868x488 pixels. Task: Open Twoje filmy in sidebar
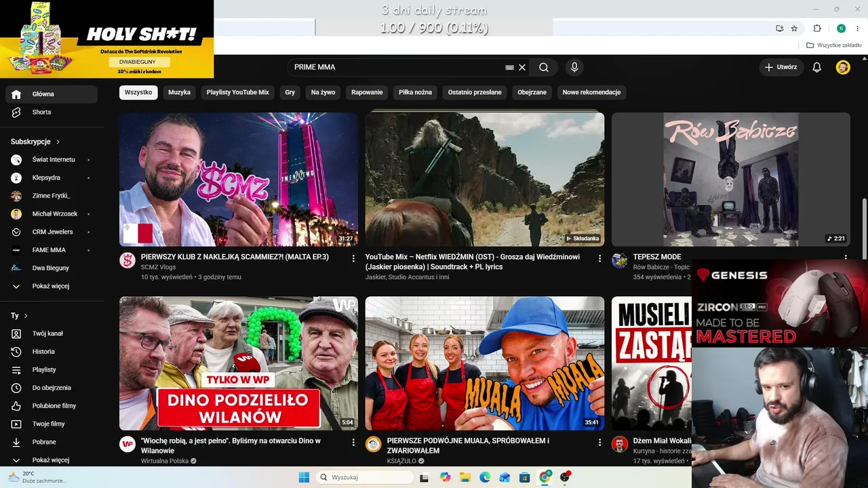(x=52, y=424)
